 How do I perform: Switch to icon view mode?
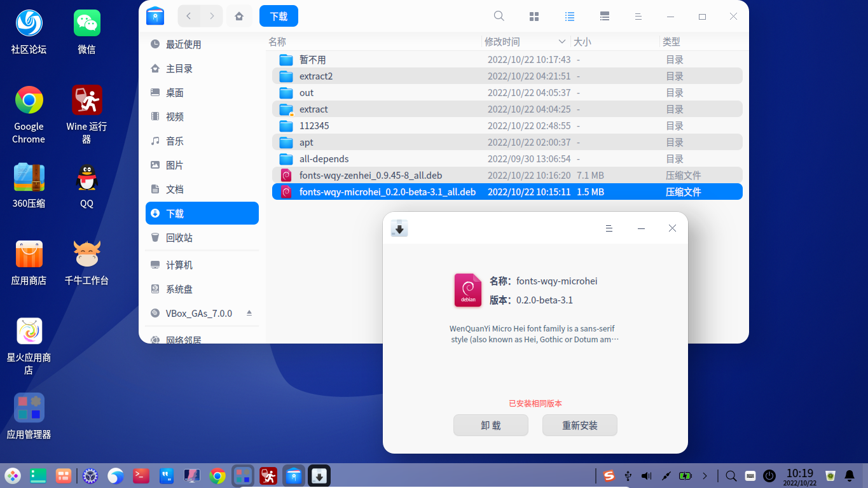pyautogui.click(x=534, y=16)
